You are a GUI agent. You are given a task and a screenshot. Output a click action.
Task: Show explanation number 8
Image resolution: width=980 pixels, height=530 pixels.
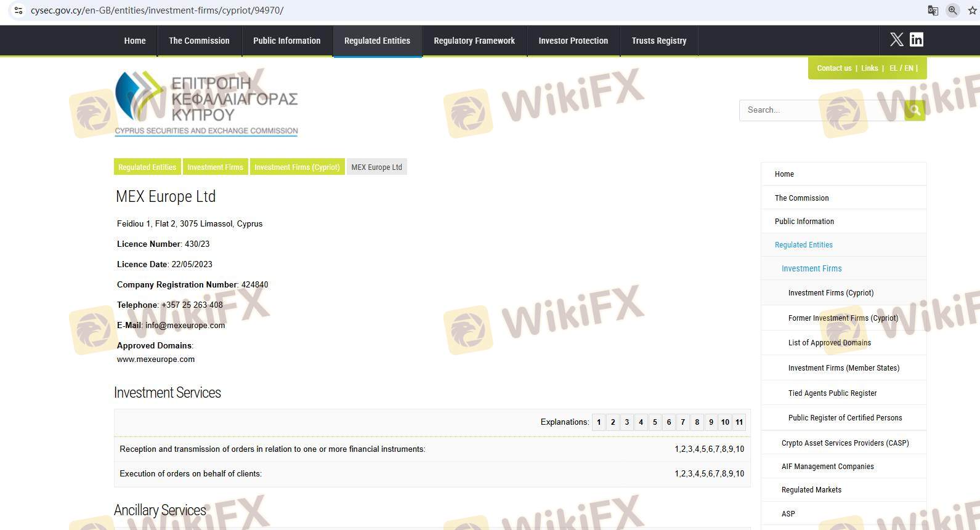(697, 422)
